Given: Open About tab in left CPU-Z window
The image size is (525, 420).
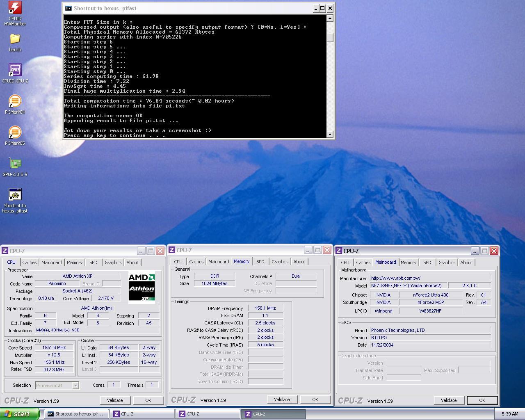Looking at the screenshot, I should [132, 262].
